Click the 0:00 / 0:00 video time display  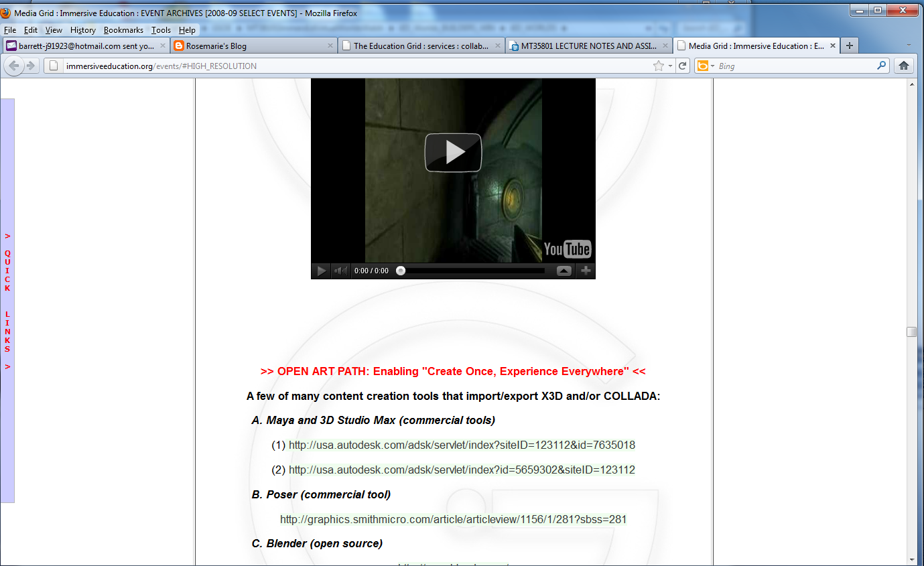tap(371, 271)
